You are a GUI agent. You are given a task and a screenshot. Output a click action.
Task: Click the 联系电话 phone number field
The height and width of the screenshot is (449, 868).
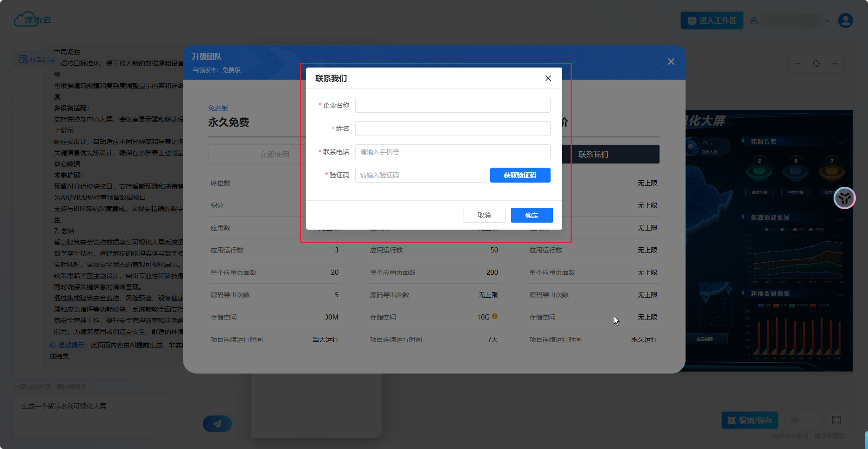(x=452, y=152)
